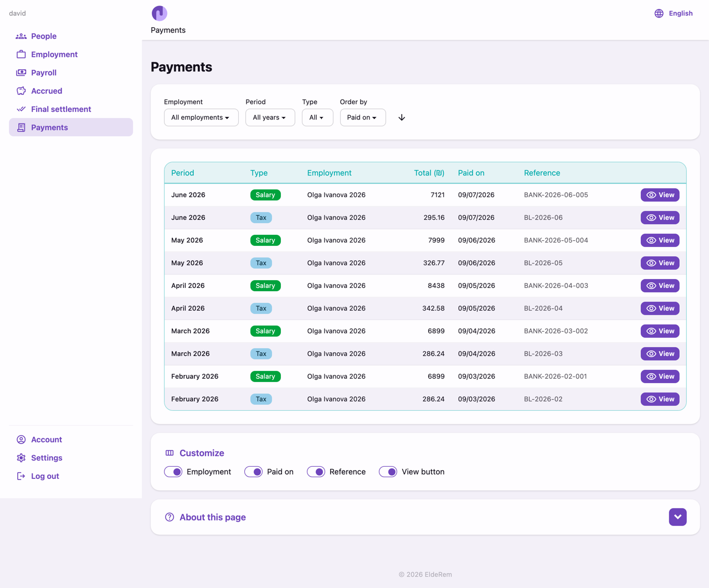Switch language via English link
709x588 pixels.
click(681, 13)
